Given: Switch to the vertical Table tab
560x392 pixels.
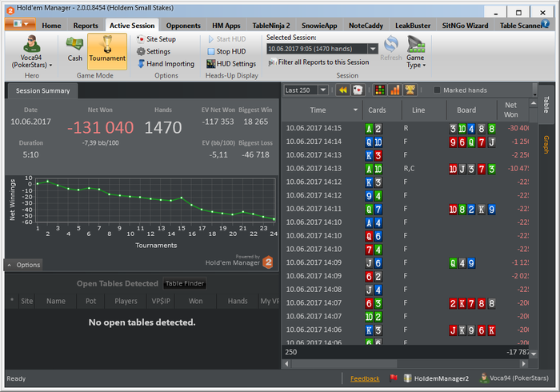Looking at the screenshot, I should click(546, 104).
